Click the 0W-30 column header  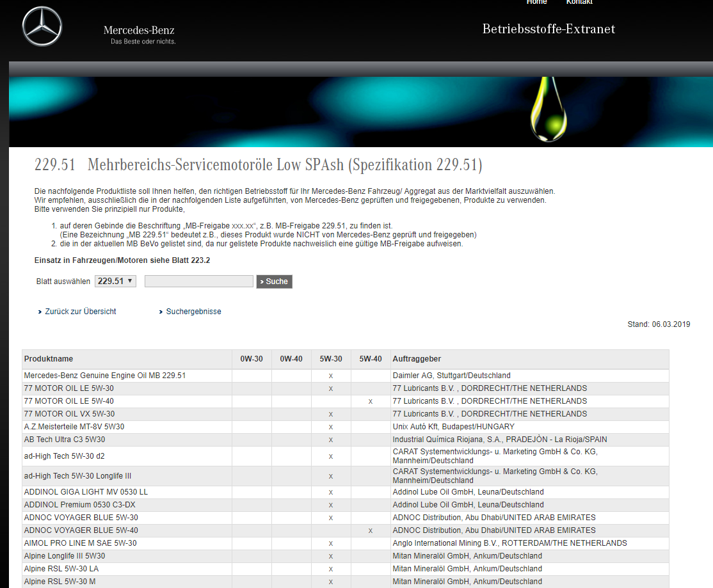[252, 359]
